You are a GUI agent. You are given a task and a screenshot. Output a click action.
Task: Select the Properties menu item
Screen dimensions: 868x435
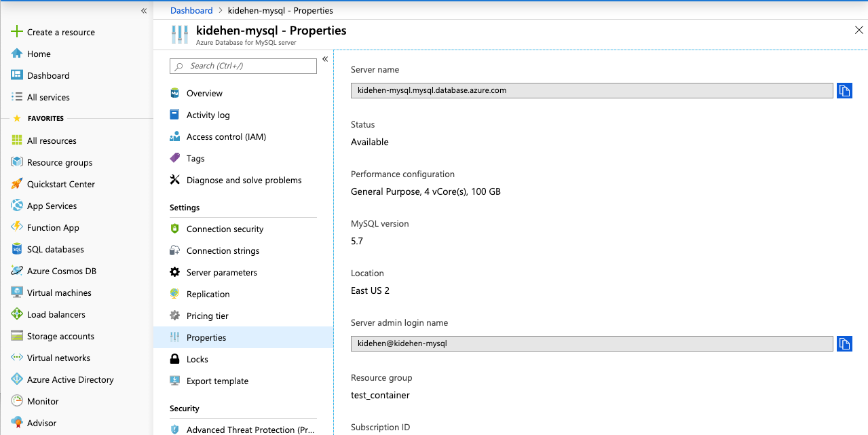click(x=244, y=337)
